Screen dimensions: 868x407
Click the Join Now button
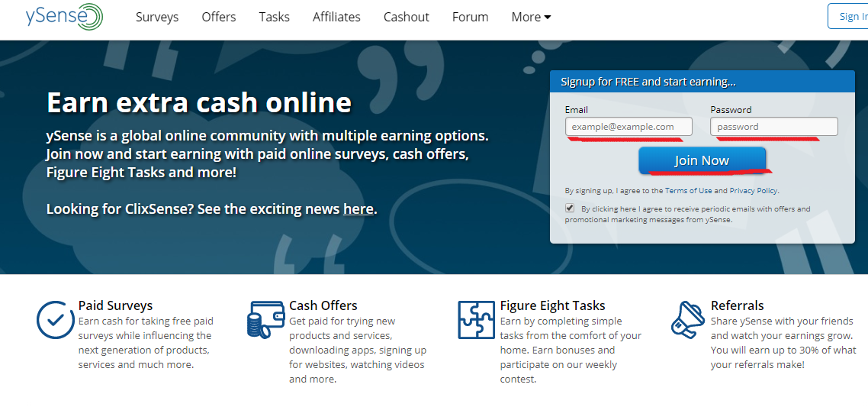pyautogui.click(x=702, y=161)
